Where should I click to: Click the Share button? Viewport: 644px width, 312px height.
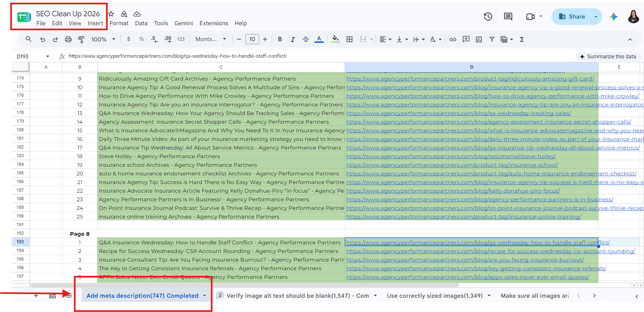(x=571, y=17)
